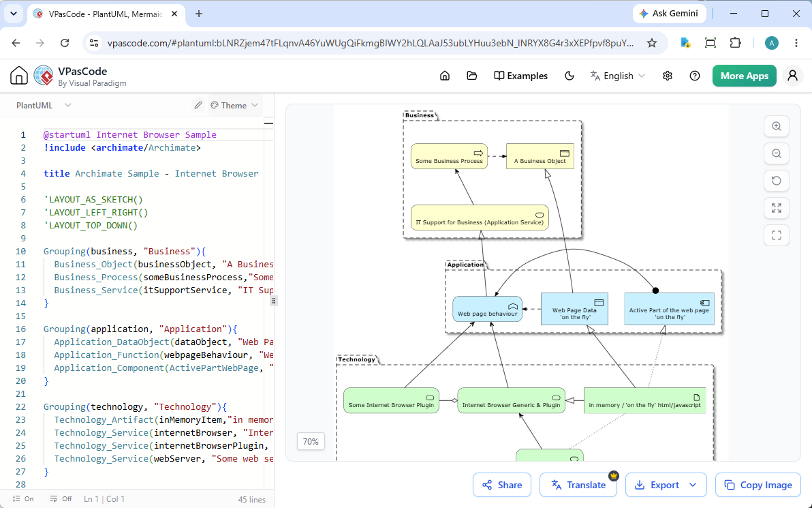This screenshot has height=508, width=812.
Task: Click the Ln 1 | Col 1 status text
Action: tap(104, 499)
